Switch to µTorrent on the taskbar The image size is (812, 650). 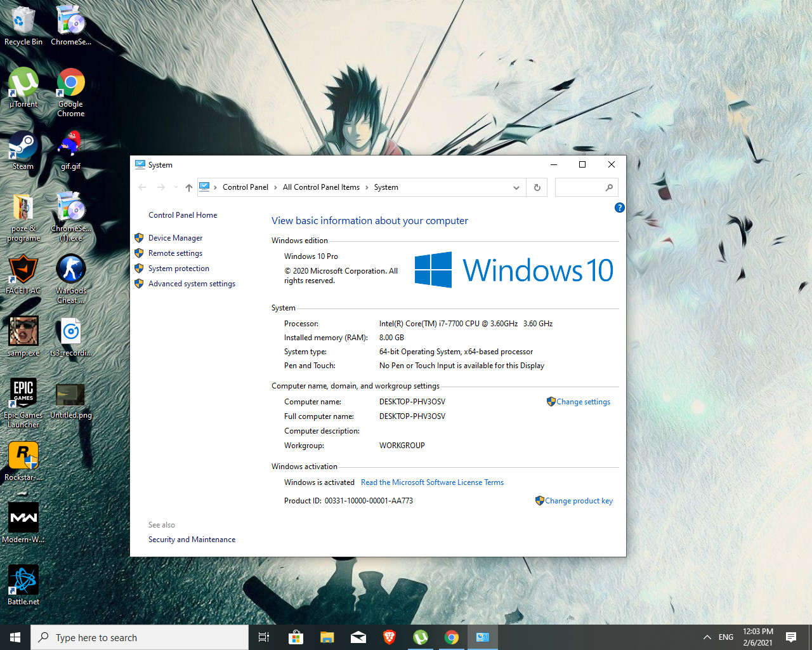pos(421,637)
